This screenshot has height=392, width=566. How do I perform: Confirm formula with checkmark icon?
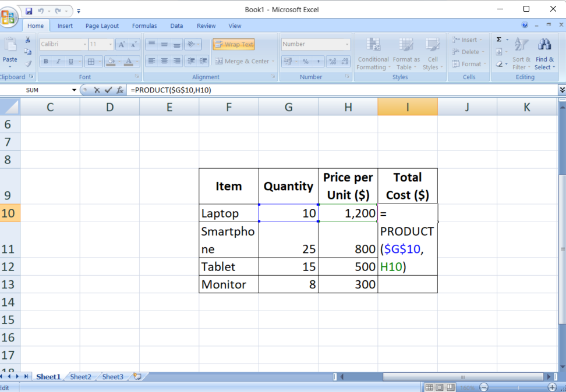coord(108,90)
